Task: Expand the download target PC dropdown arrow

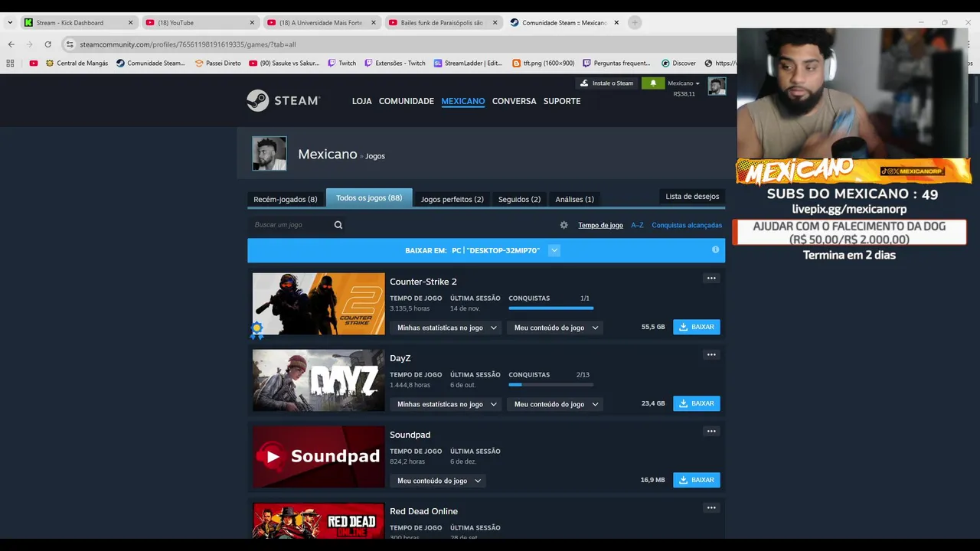Action: [554, 250]
